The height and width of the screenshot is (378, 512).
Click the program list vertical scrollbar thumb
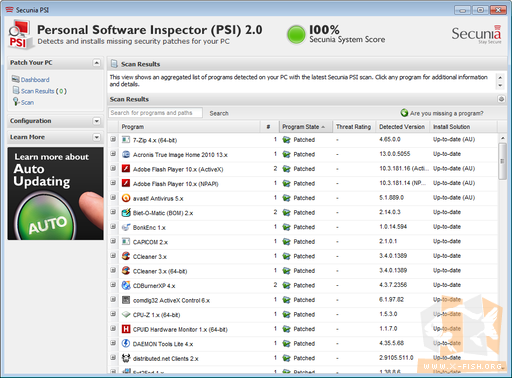tap(502, 161)
